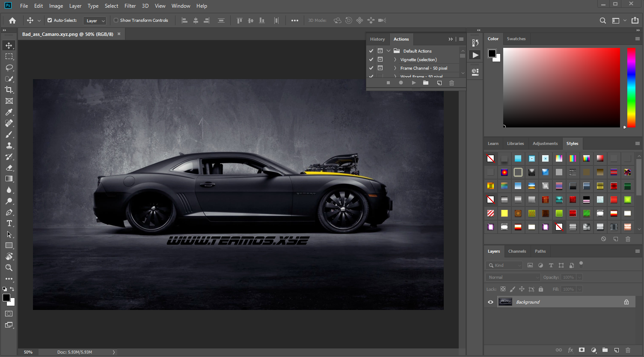The image size is (644, 357).
Task: Toggle the pixel layers filter in Layers panel
Action: point(530,265)
